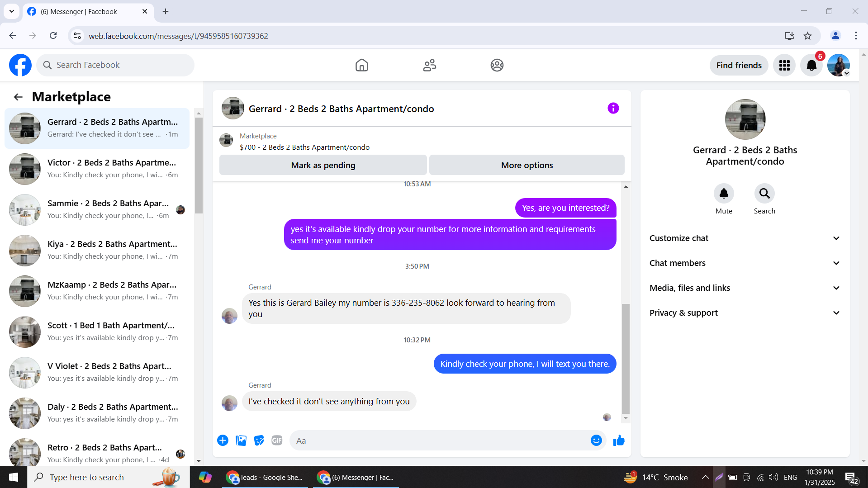
Task: Open the Home feed icon
Action: pos(362,65)
